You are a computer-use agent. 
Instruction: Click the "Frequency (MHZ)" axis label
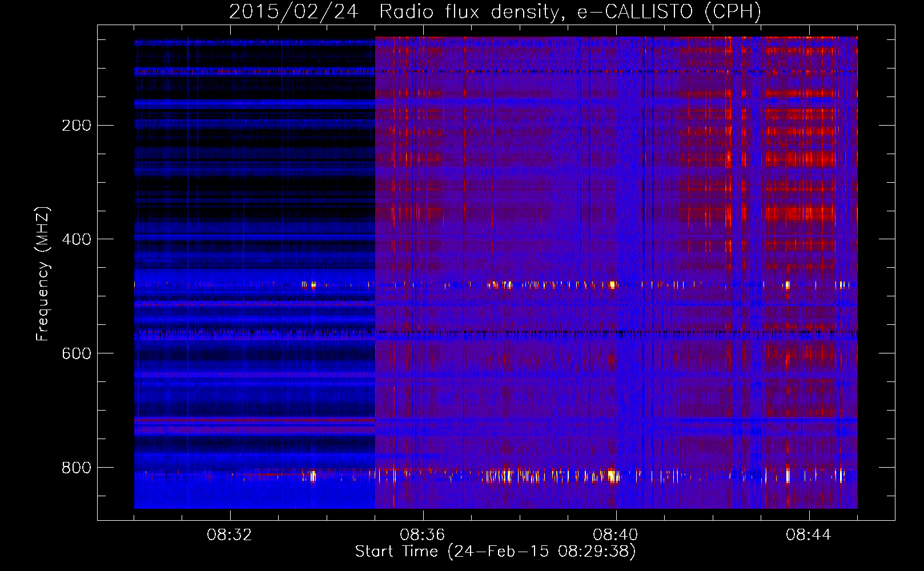coord(43,274)
